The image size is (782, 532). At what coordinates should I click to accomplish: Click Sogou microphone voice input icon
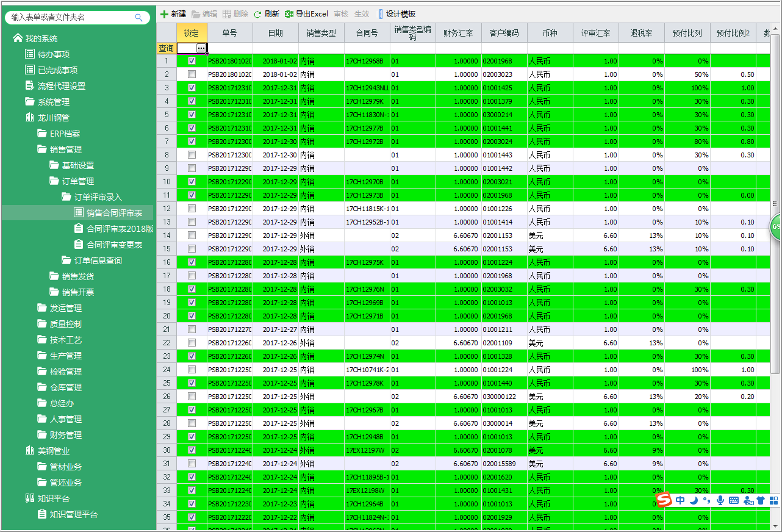[720, 500]
